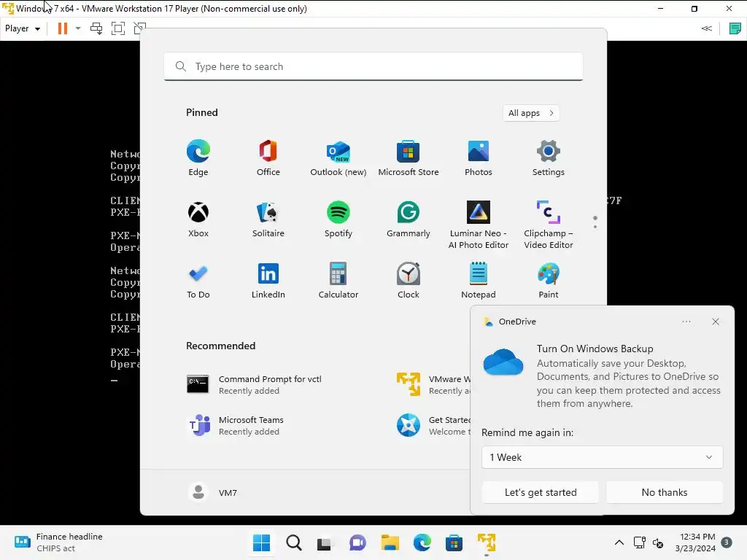The height and width of the screenshot is (560, 747).
Task: Expand the power options arrow beside pause
Action: click(x=78, y=28)
